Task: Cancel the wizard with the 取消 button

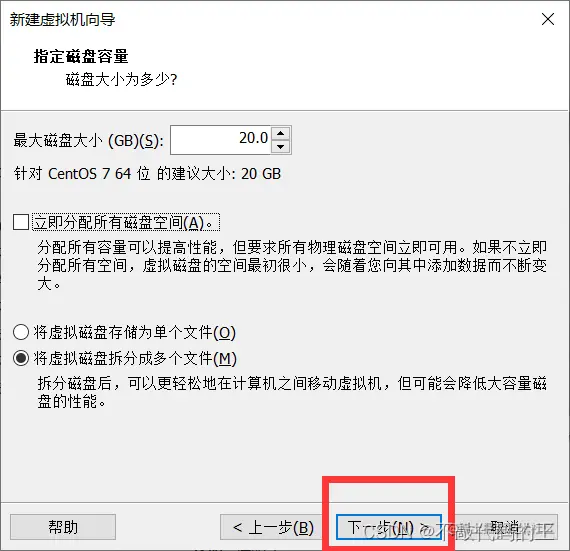Action: (x=505, y=527)
